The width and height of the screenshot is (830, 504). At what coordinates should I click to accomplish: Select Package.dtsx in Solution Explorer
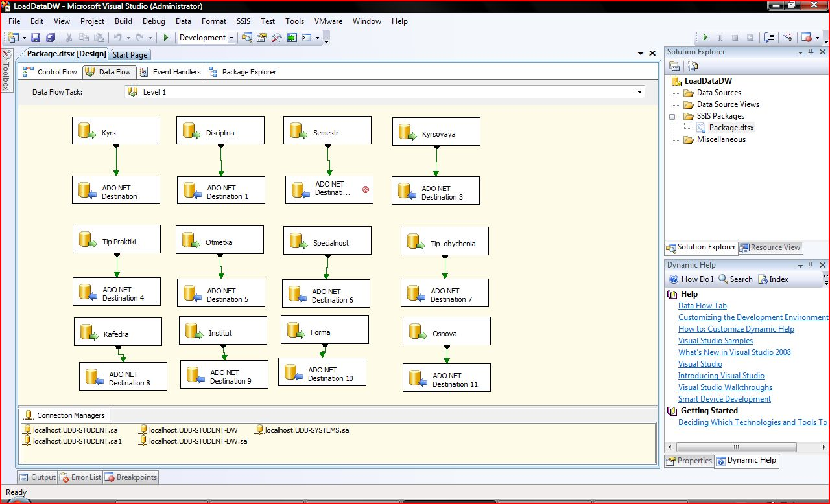click(727, 128)
